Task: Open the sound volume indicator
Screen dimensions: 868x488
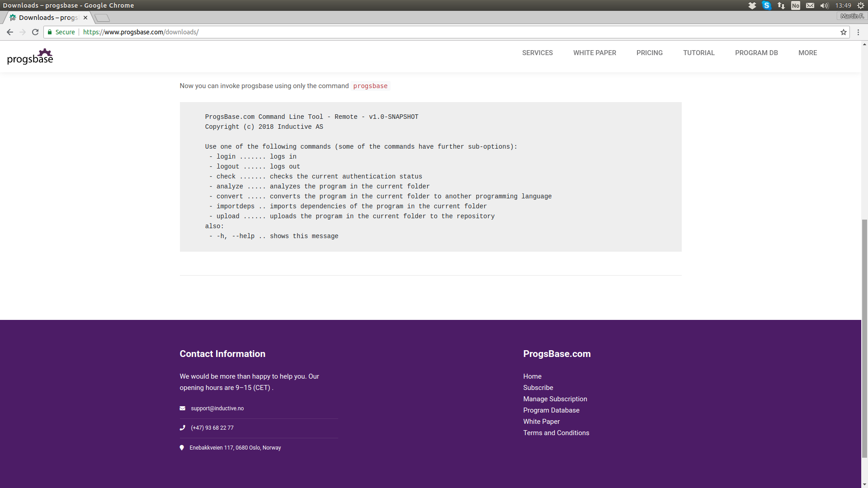Action: [x=825, y=5]
